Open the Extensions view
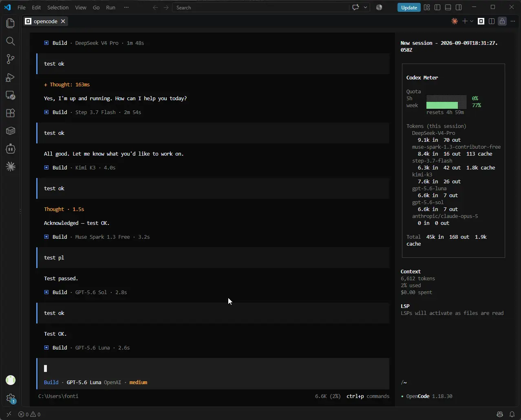Screen dimensions: 521x420 (x=11, y=113)
